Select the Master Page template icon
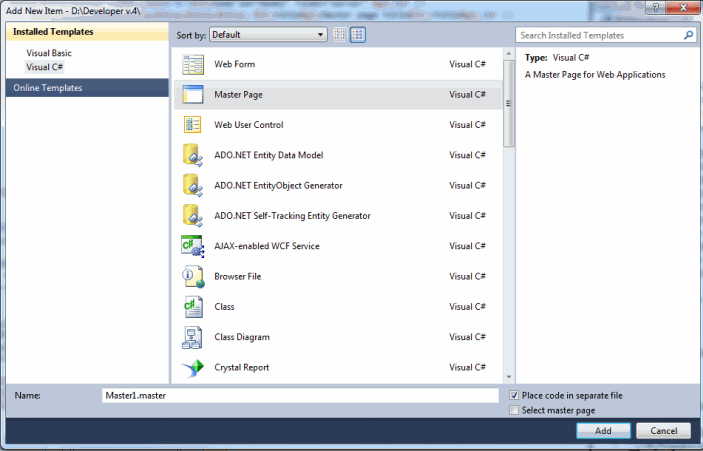Image resolution: width=703 pixels, height=451 pixels. pyautogui.click(x=193, y=95)
